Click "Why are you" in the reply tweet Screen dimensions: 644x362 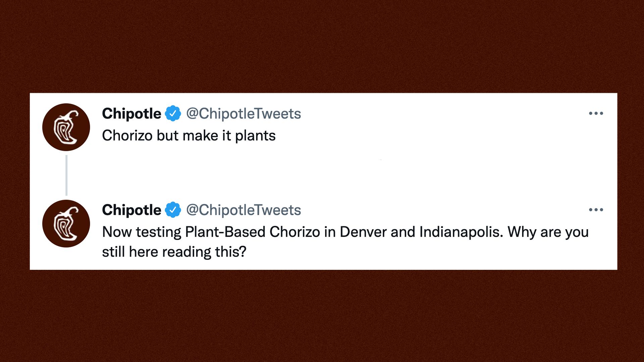pos(548,232)
